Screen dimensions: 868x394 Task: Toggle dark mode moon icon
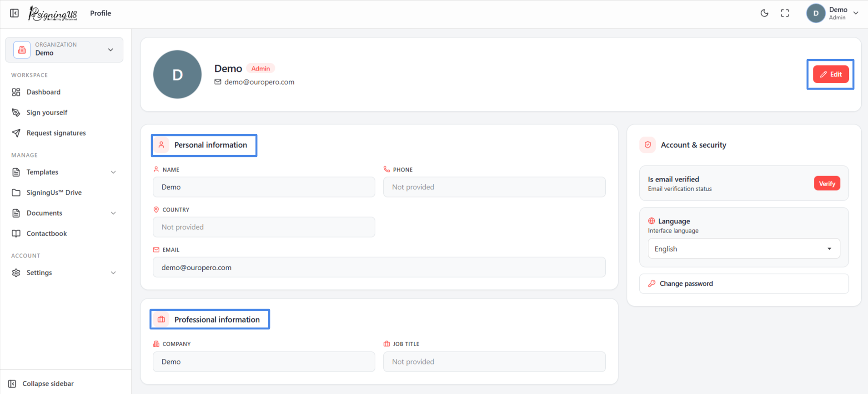[x=764, y=13]
